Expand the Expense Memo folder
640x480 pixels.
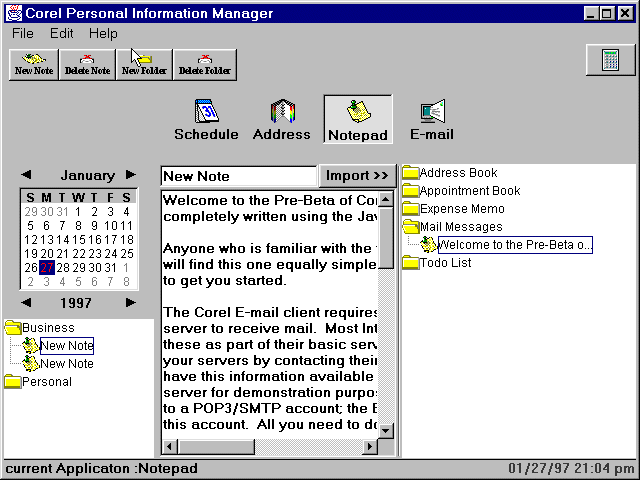coord(411,209)
